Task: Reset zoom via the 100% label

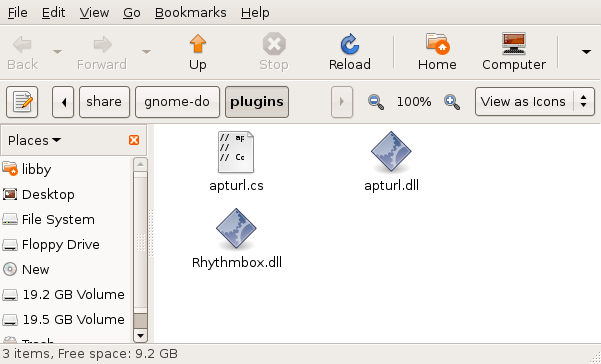Action: coord(414,102)
